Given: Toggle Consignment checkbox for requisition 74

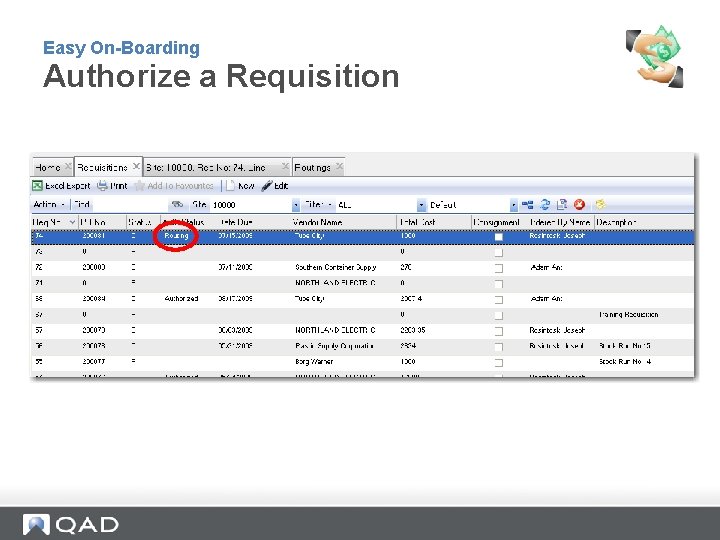Looking at the screenshot, I should pos(499,237).
